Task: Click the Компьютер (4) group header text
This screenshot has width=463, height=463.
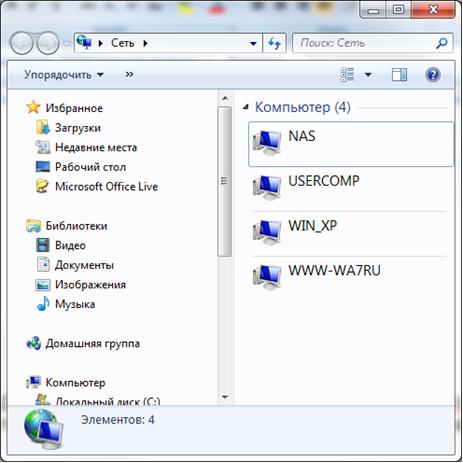Action: [303, 107]
